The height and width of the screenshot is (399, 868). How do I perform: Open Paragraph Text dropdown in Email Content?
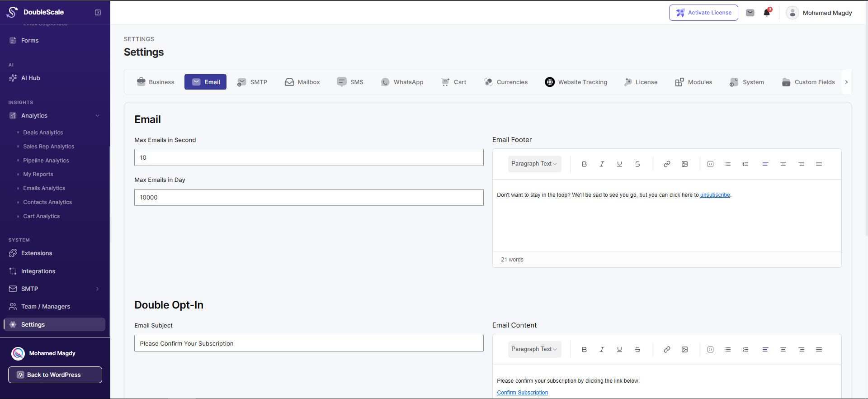[x=534, y=349]
